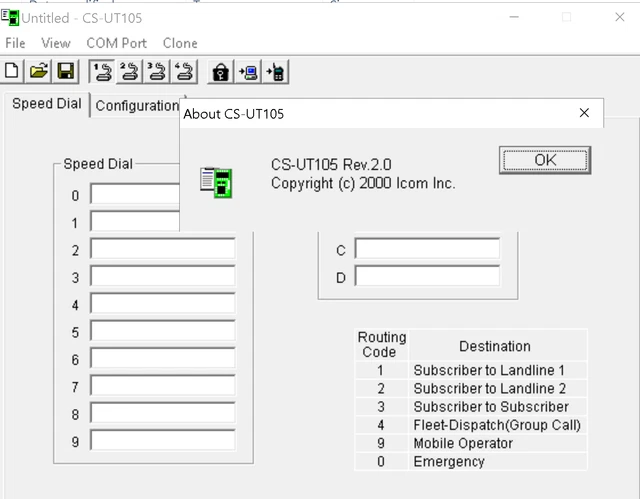Viewport: 640px width, 499px height.
Task: Switch to the Configuration tab
Action: pyautogui.click(x=137, y=105)
